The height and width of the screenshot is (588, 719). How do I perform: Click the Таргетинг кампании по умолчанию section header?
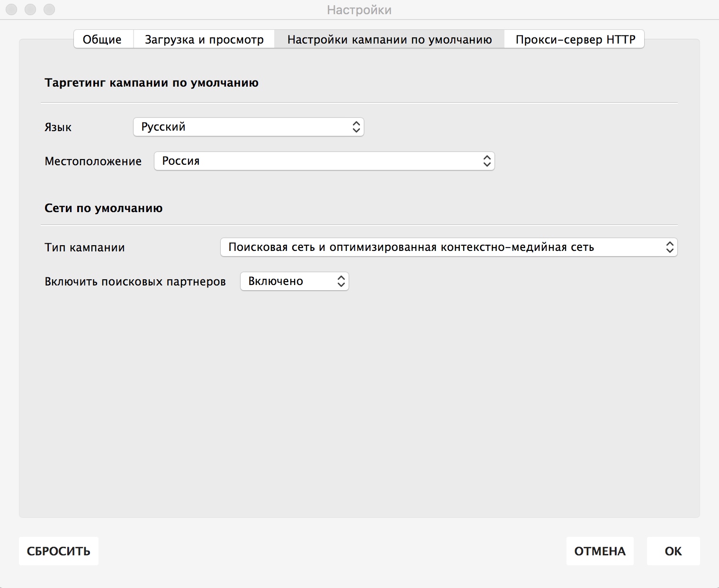(x=151, y=82)
